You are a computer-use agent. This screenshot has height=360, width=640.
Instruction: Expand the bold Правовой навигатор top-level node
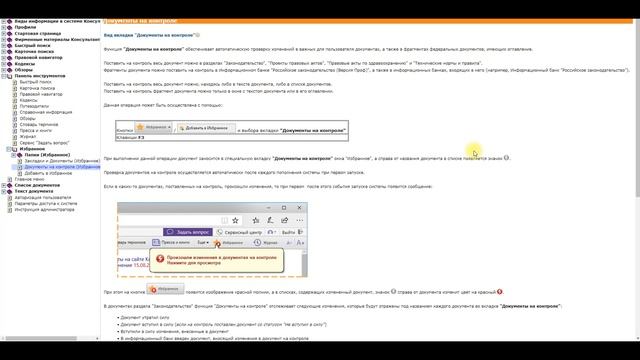click(x=4, y=58)
